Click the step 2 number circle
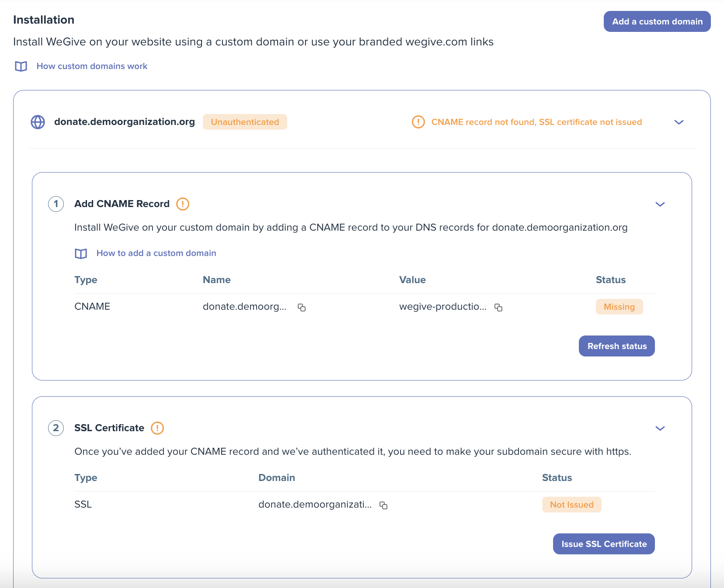Viewport: 724px width, 588px height. 56,428
